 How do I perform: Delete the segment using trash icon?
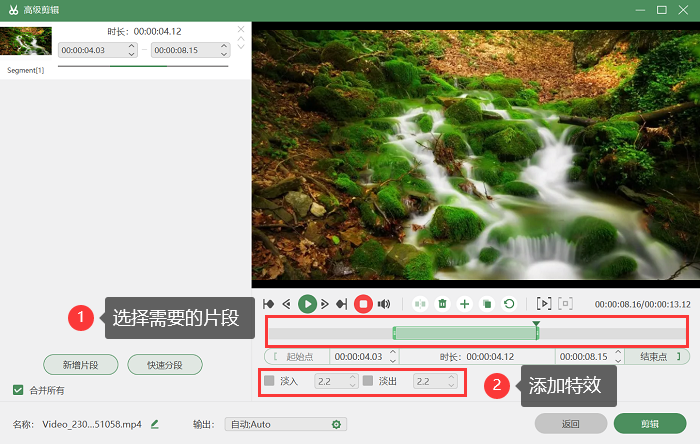coord(442,304)
